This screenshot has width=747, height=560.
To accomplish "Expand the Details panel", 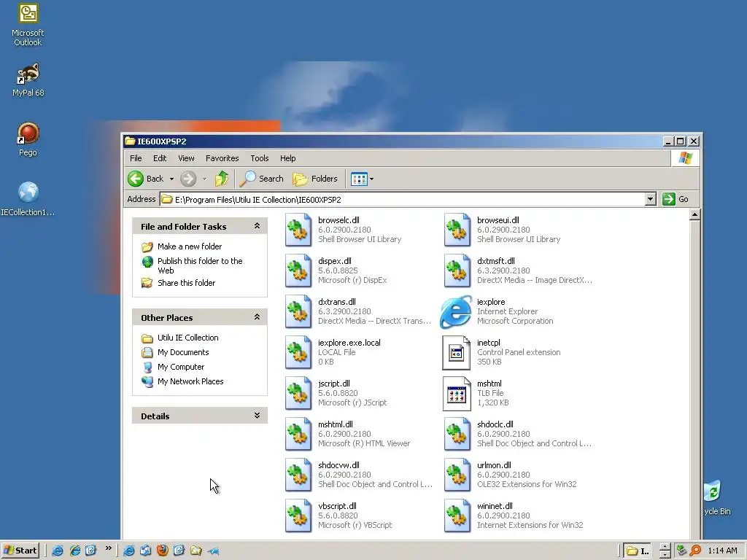I will click(257, 416).
